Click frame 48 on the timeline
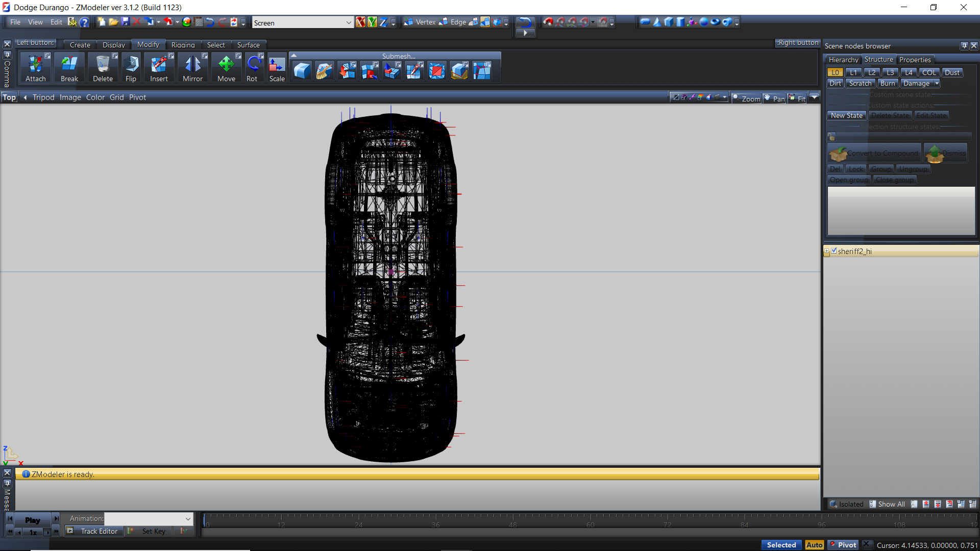Image resolution: width=980 pixels, height=551 pixels. tap(512, 521)
